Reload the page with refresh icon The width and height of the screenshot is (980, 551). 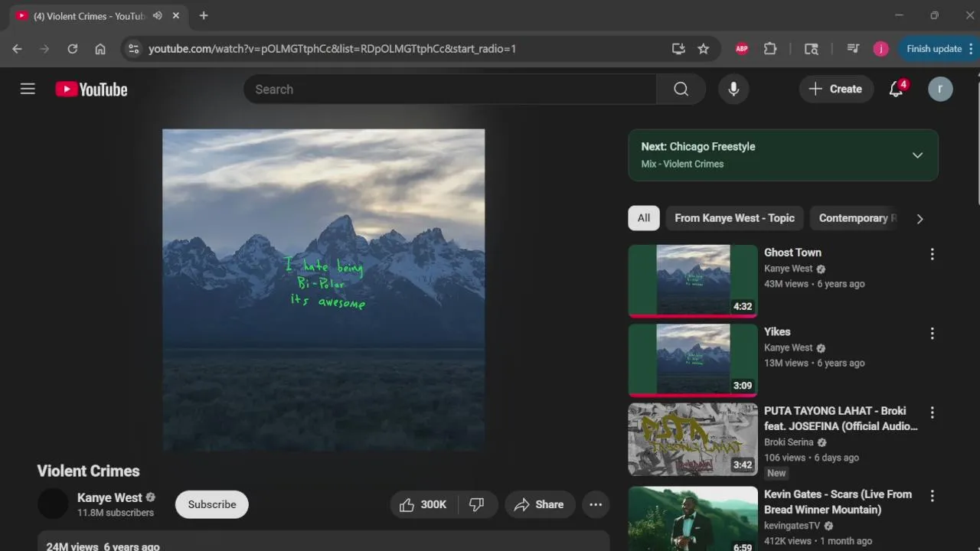click(x=72, y=48)
